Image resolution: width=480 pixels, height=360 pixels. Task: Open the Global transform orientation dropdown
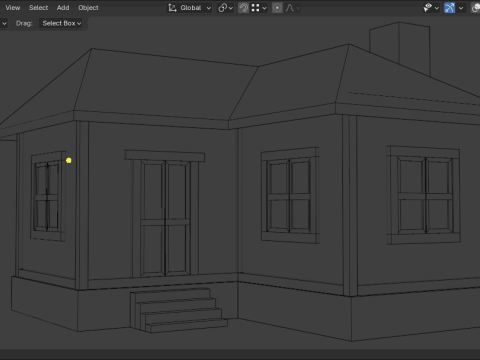(190, 8)
